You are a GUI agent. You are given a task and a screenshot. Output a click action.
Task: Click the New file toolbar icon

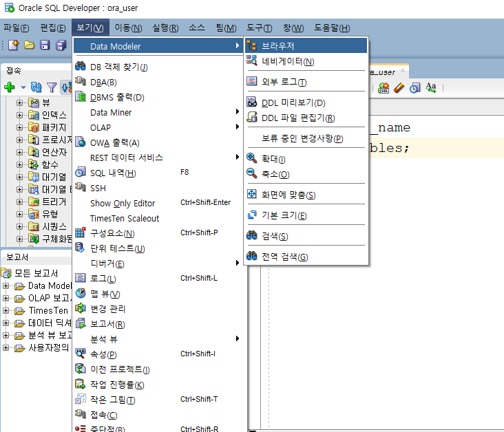click(13, 45)
